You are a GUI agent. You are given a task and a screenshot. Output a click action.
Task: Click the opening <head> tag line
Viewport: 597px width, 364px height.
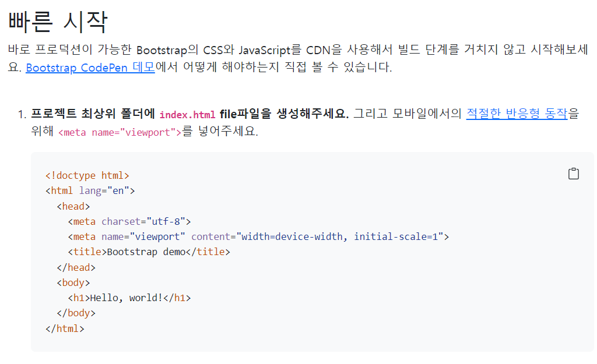[x=73, y=206]
